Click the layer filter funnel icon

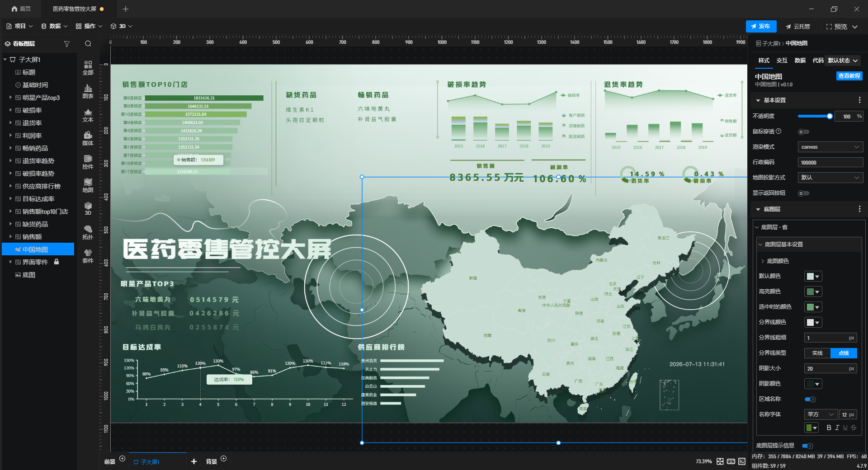click(67, 44)
